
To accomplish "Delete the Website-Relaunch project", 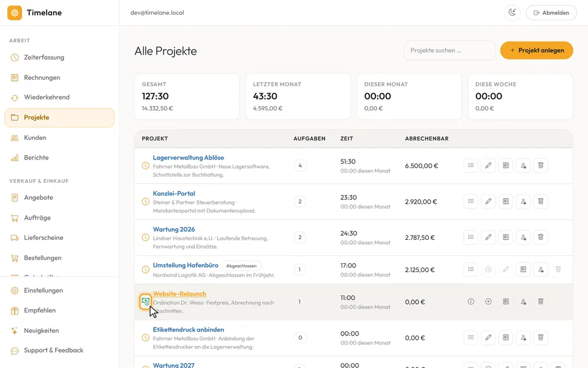I will [x=541, y=302].
